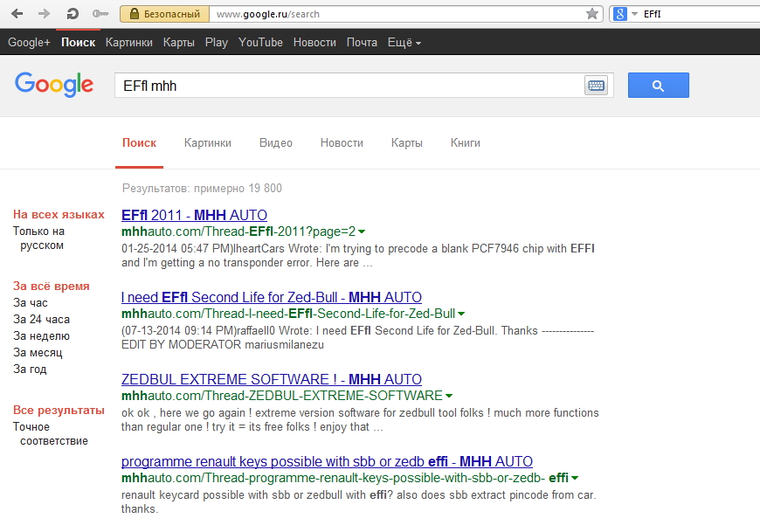
Task: Open search engine selector dropdown arrow
Action: 634,14
